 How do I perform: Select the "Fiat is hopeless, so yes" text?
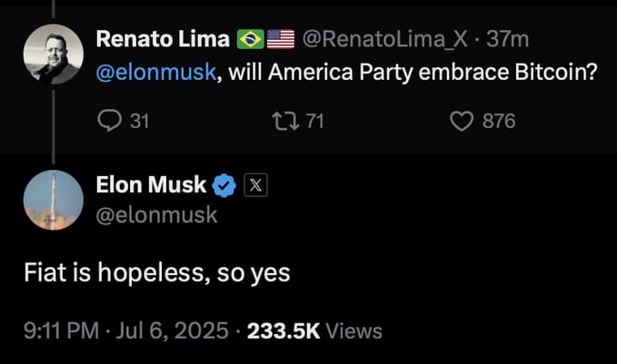[156, 272]
